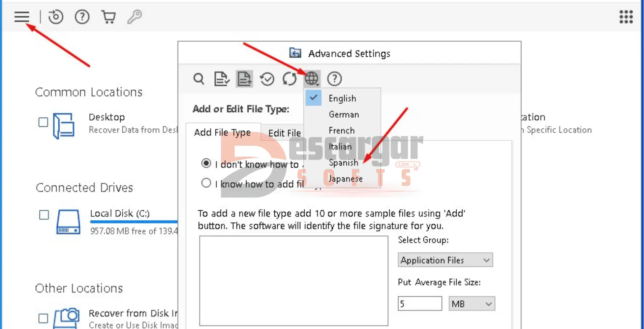Switch to the Add File Type tab
Image resolution: width=644 pixels, height=329 pixels.
(x=223, y=132)
